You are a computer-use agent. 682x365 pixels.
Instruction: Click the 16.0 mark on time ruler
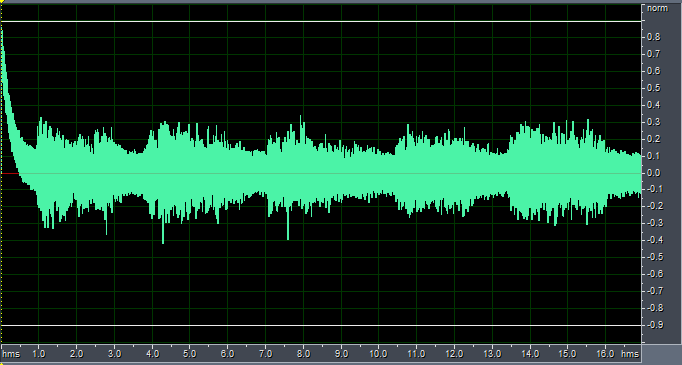pyautogui.click(x=605, y=354)
